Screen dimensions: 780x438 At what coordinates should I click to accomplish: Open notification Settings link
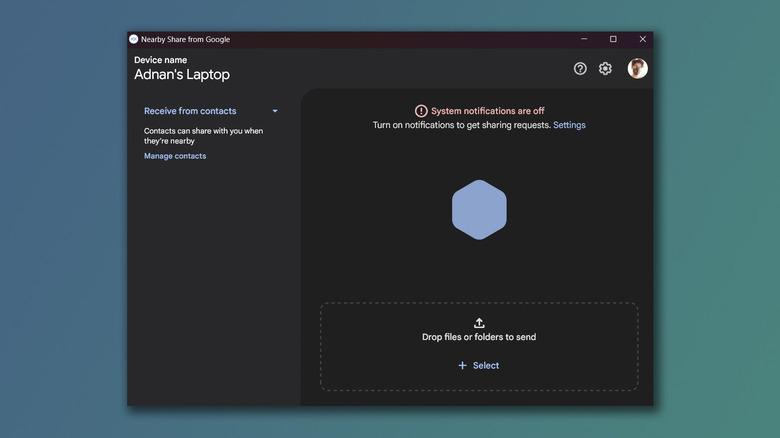point(569,125)
